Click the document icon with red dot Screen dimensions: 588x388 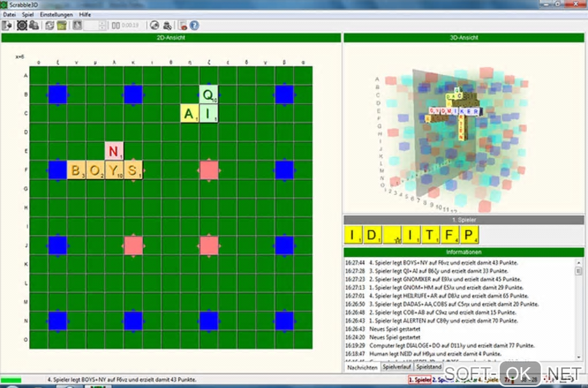(183, 25)
